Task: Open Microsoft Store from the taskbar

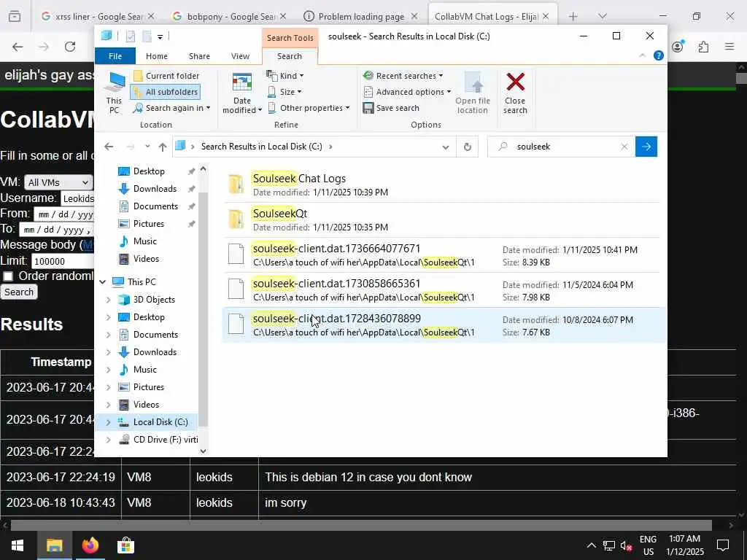Action: (125, 545)
